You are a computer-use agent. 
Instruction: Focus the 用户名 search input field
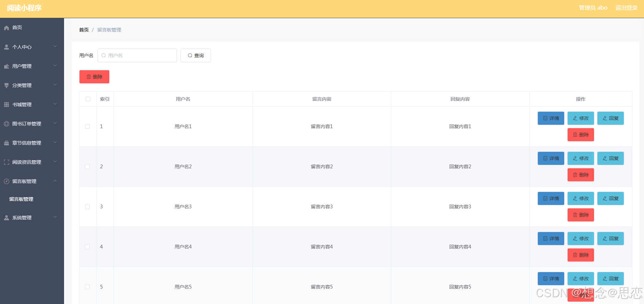coord(137,56)
